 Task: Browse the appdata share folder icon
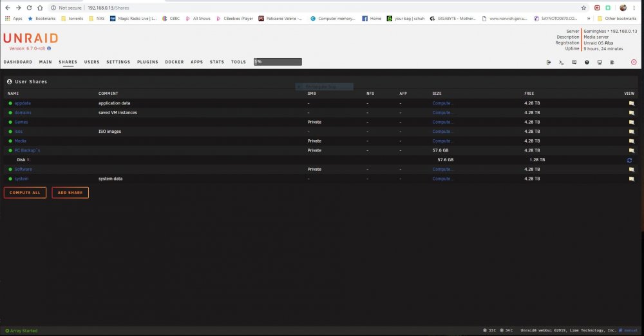coord(631,103)
